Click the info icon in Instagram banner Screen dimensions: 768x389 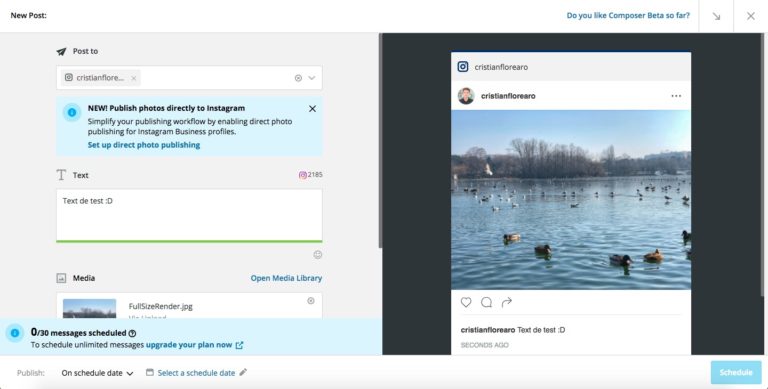pyautogui.click(x=72, y=112)
